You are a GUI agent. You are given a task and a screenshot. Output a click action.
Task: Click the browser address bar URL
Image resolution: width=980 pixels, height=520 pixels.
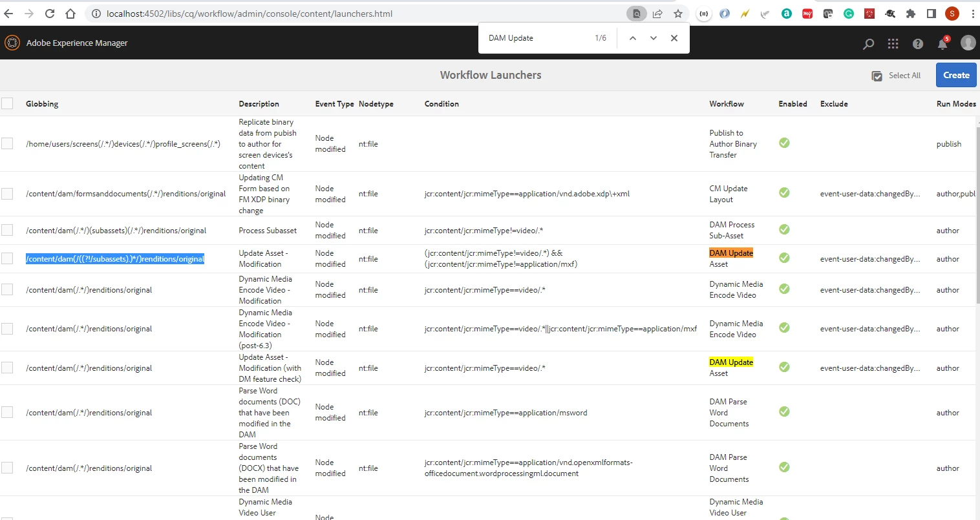click(x=250, y=14)
